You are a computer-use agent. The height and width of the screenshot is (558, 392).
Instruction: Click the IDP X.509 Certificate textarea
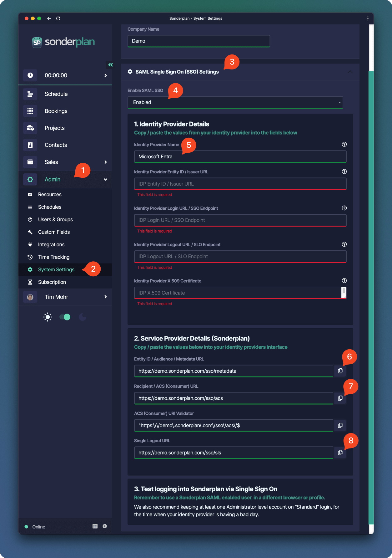tap(240, 293)
